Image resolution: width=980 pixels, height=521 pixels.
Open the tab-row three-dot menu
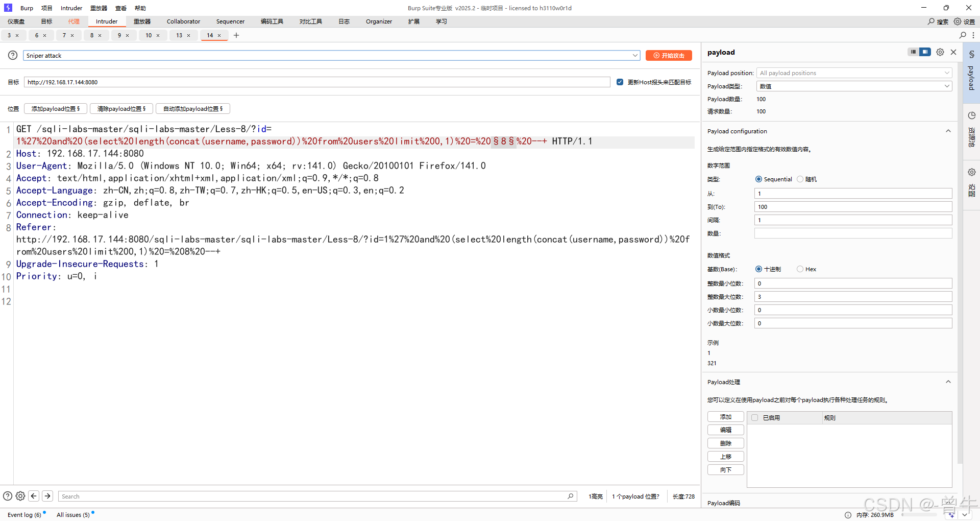[x=973, y=35]
